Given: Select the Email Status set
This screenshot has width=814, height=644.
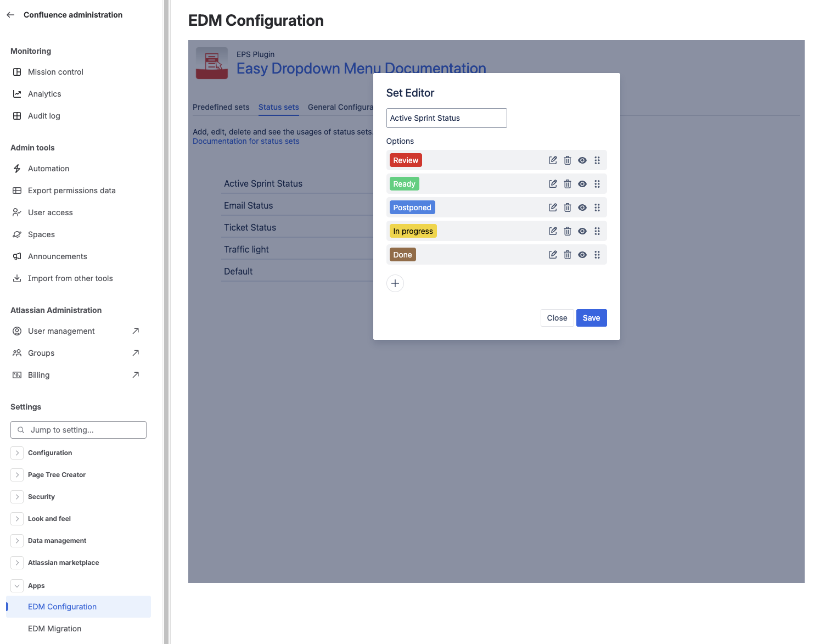Looking at the screenshot, I should tap(248, 205).
